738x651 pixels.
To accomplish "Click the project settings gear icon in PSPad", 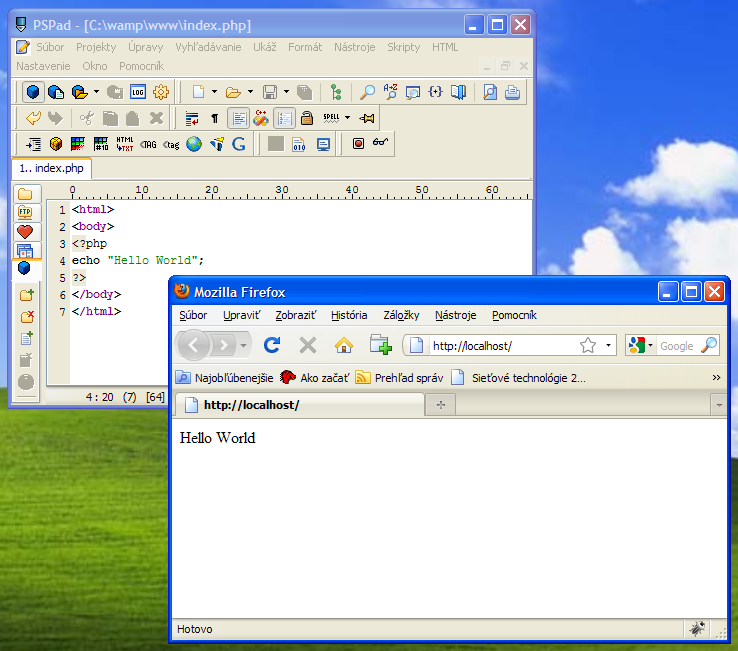I will [160, 92].
